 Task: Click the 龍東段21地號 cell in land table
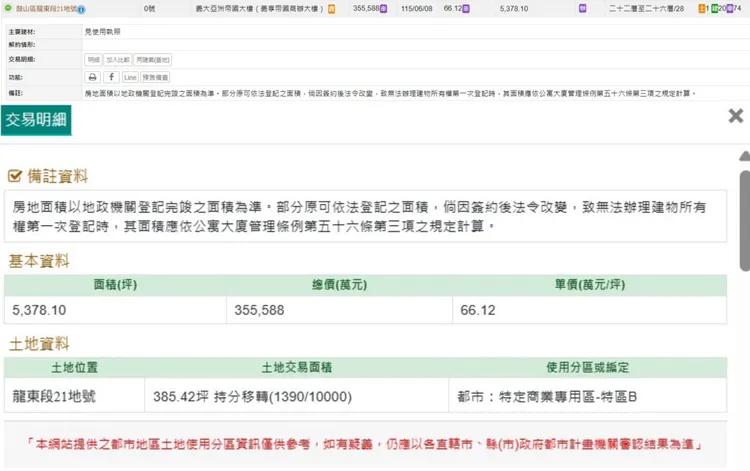click(x=75, y=396)
